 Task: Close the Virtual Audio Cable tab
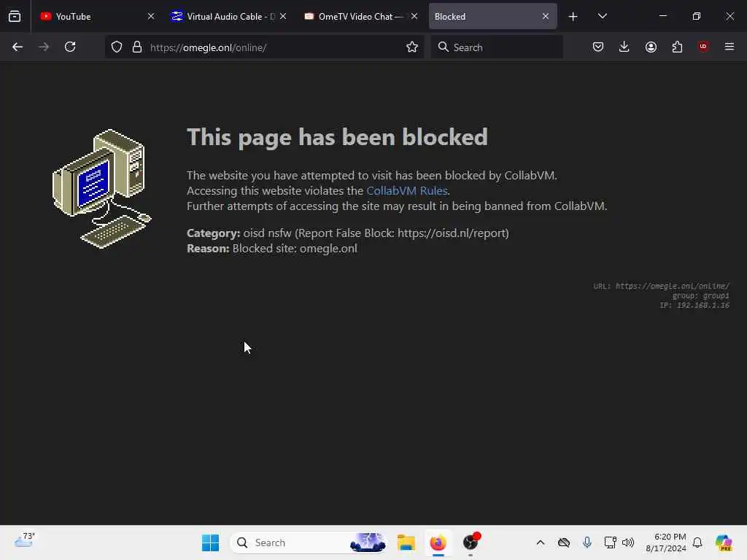(x=283, y=16)
